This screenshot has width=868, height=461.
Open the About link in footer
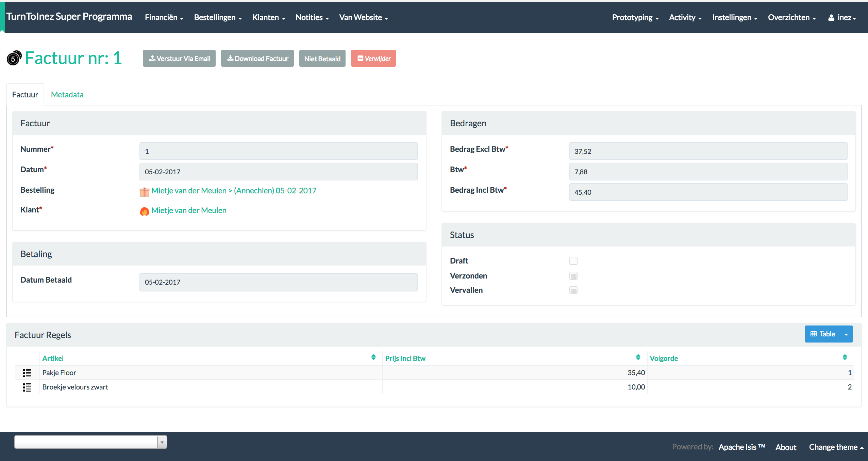pos(786,447)
